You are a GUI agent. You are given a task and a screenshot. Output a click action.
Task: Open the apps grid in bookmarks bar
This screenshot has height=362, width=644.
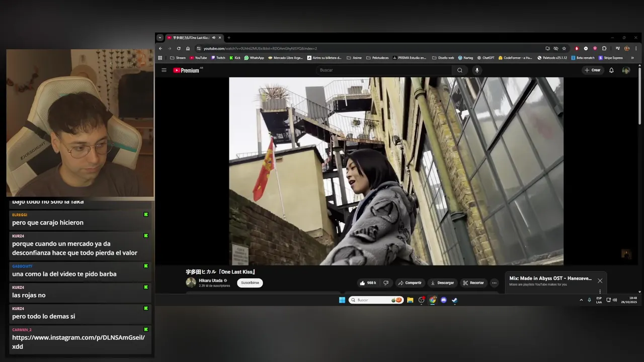(160, 58)
